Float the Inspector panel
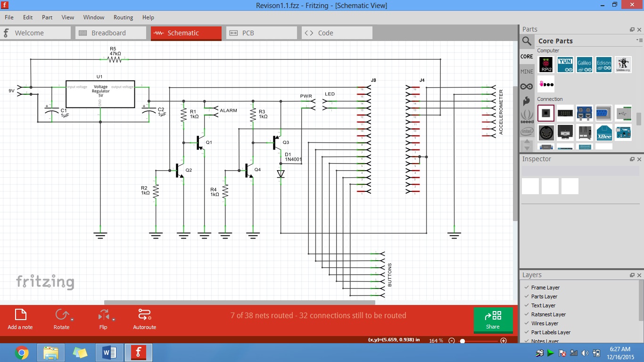The width and height of the screenshot is (644, 362). pyautogui.click(x=632, y=159)
